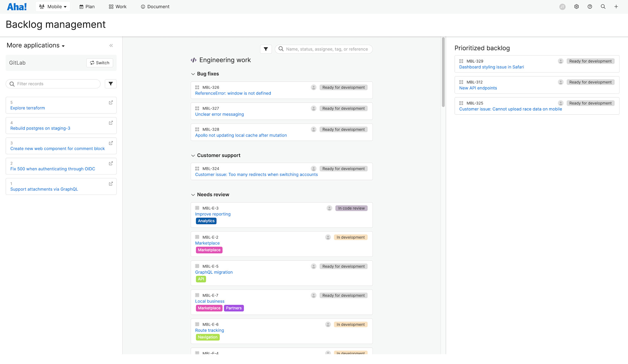Viewport: 628px width, 364px height.
Task: Click the Ready for development status on MBL-326
Action: coord(344,87)
